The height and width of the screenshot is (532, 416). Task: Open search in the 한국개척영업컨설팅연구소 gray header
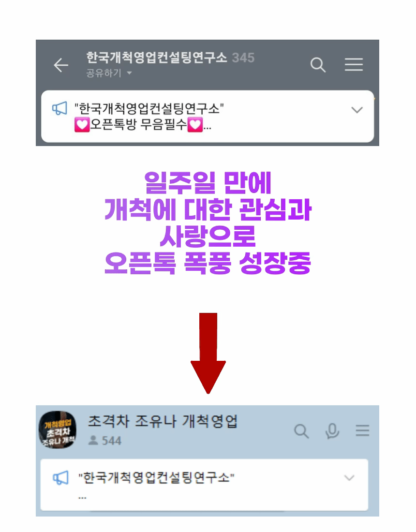point(318,64)
